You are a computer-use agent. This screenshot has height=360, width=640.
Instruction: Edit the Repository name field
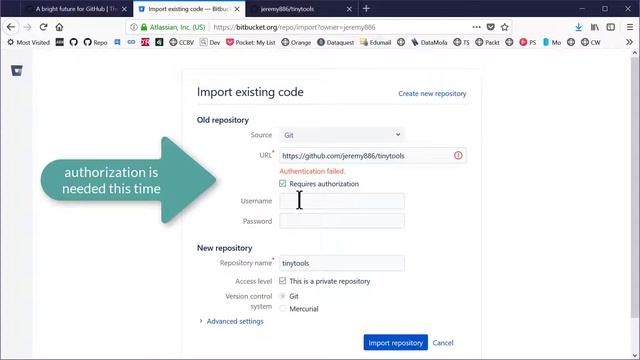click(x=342, y=263)
